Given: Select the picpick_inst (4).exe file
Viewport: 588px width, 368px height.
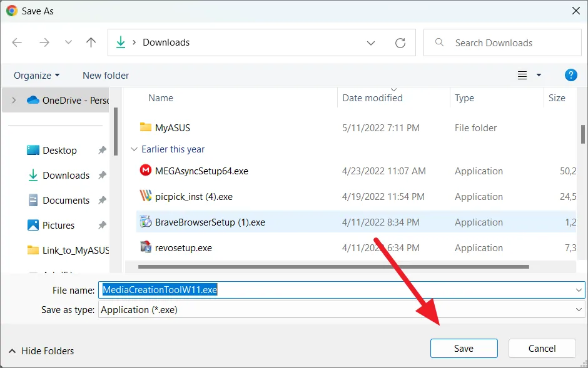Looking at the screenshot, I should [x=193, y=197].
